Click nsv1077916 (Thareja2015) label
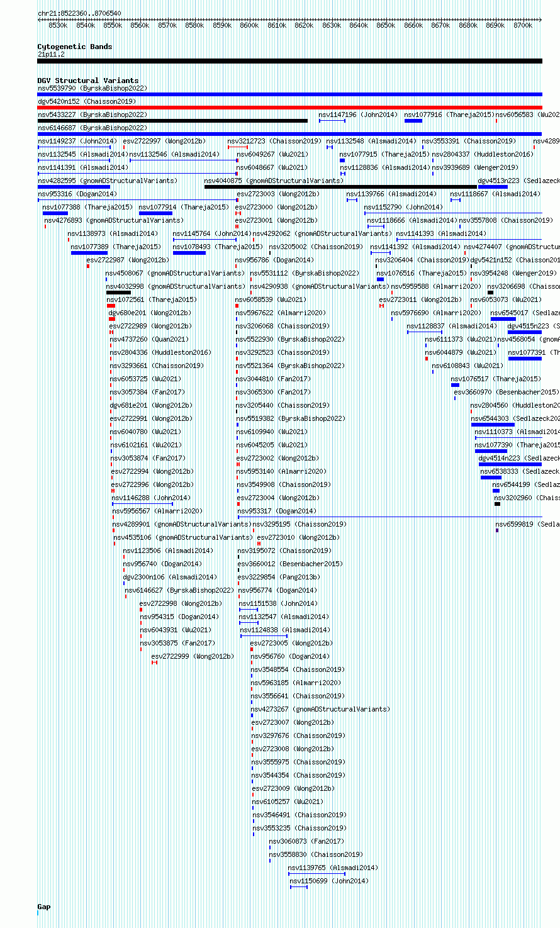Viewport: 560px width, 928px height. click(x=449, y=115)
